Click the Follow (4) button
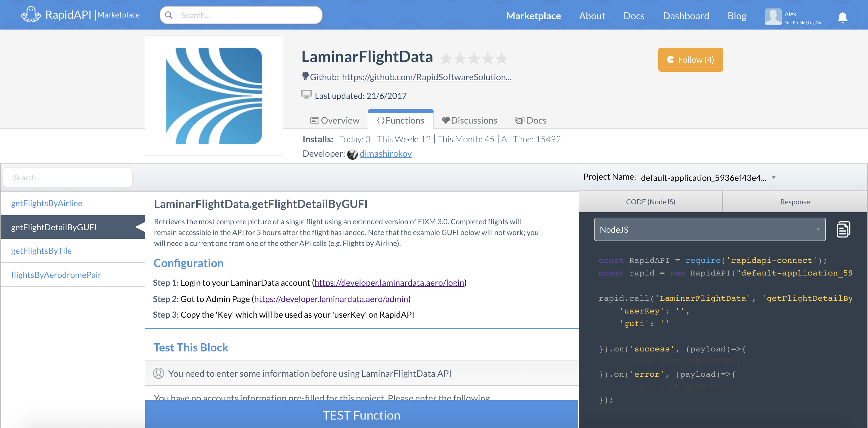 click(x=690, y=60)
